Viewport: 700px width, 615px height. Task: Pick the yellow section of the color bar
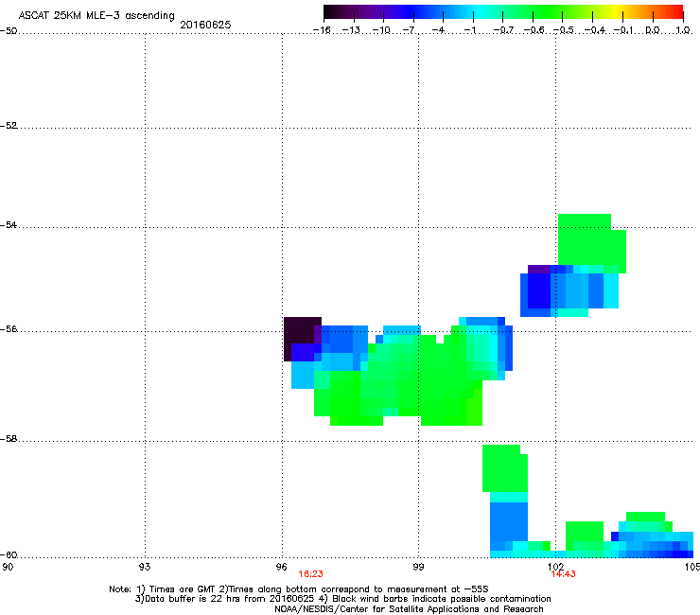click(617, 11)
